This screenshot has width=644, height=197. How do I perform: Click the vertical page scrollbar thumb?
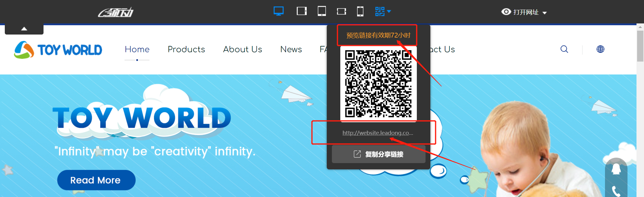pos(640,46)
